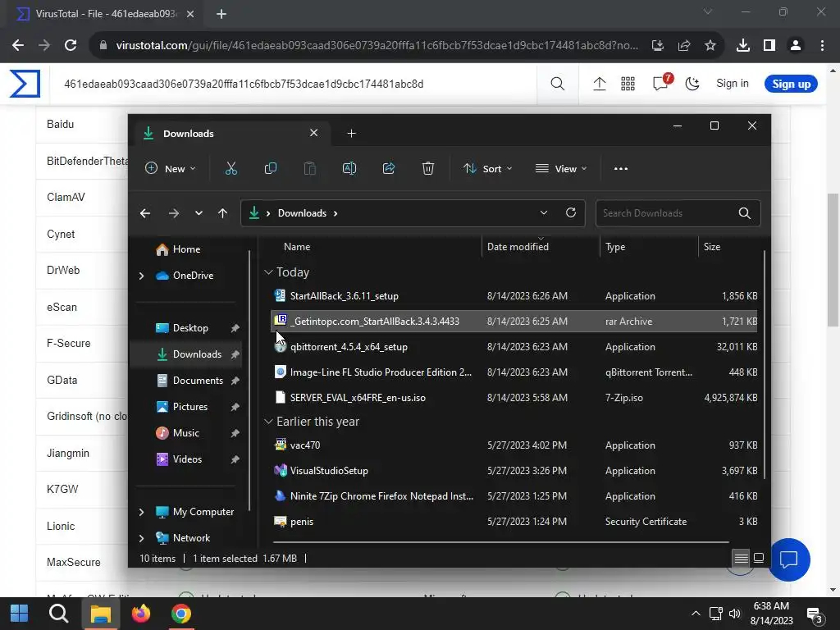Go up one folder level in Explorer

pyautogui.click(x=223, y=213)
